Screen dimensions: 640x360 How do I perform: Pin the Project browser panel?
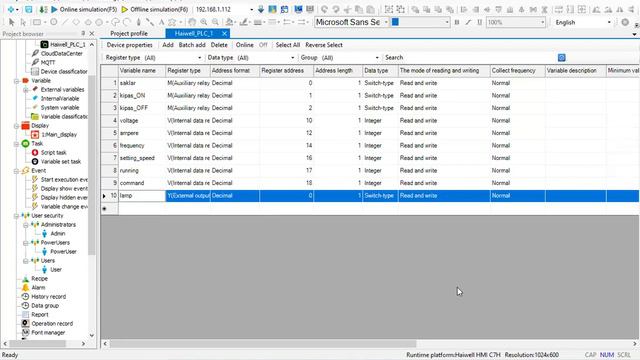tap(83, 33)
